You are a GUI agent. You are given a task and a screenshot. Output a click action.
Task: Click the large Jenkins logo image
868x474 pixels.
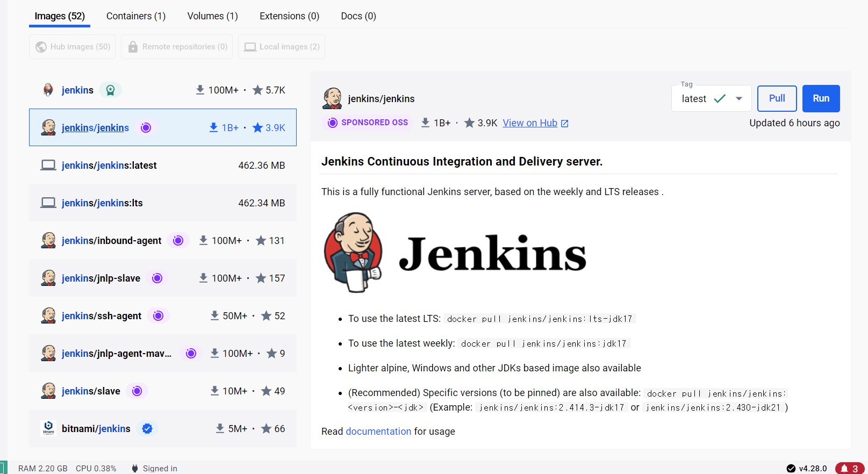455,252
